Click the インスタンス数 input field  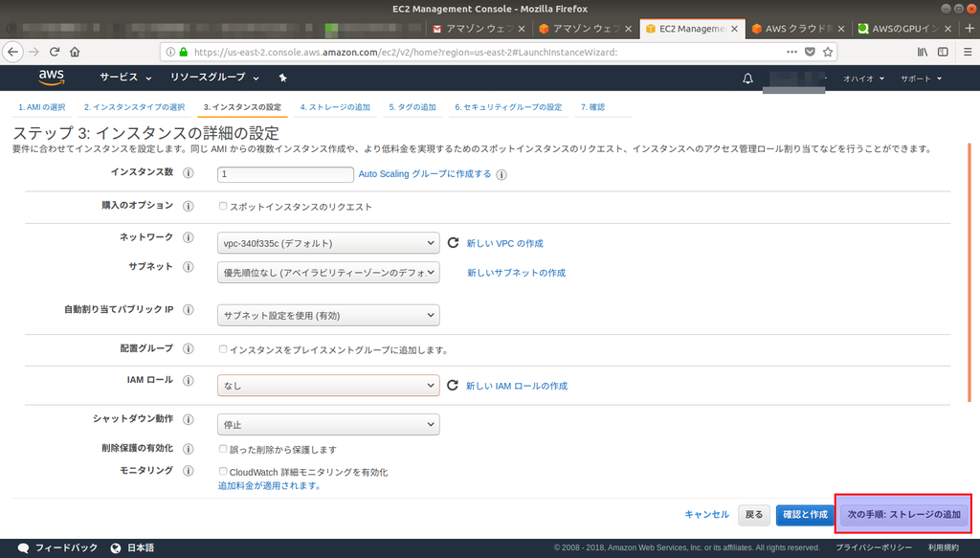pos(285,174)
